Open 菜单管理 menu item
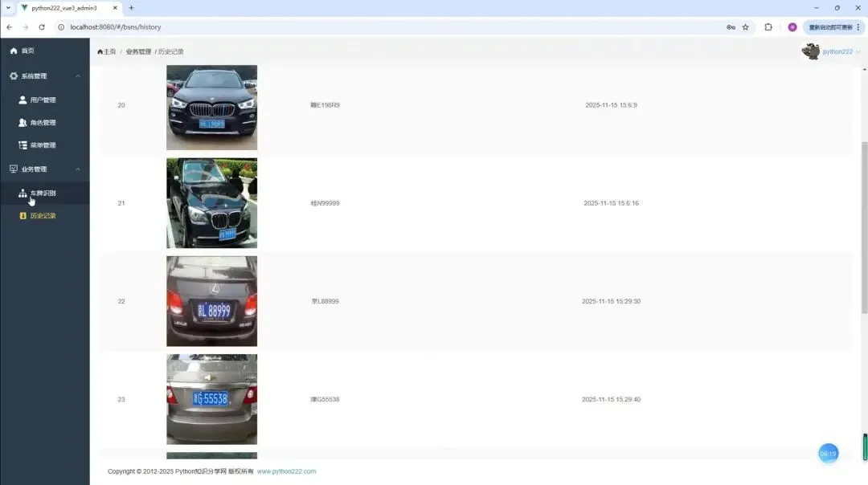 (x=44, y=145)
